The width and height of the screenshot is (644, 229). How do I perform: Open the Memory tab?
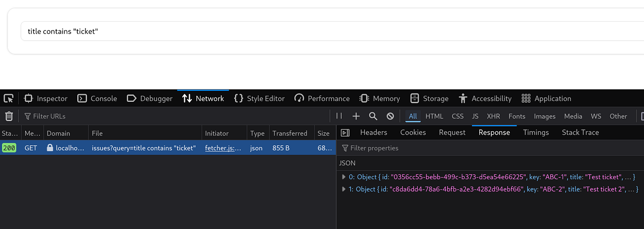click(x=379, y=98)
